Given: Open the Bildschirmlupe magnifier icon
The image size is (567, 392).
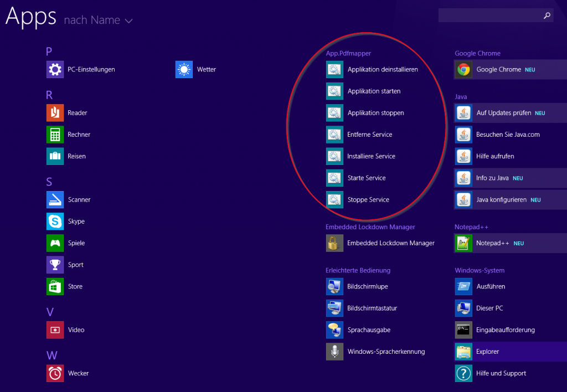Looking at the screenshot, I should 334,286.
